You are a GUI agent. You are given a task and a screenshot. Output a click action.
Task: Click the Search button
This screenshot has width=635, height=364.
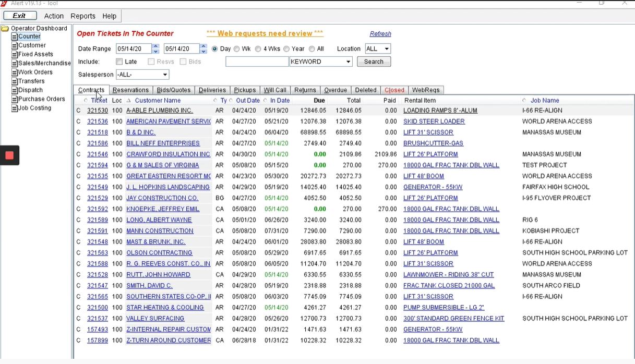374,62
